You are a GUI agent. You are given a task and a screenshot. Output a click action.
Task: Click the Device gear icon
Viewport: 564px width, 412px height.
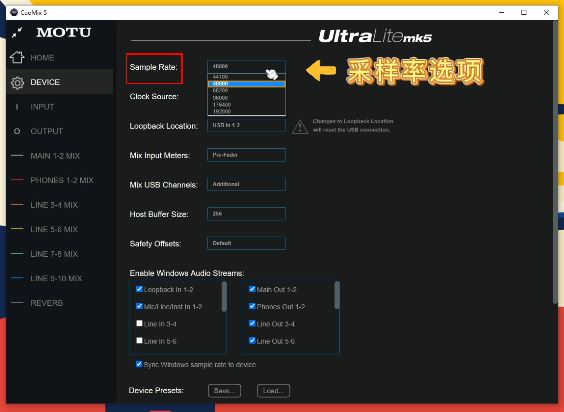[x=17, y=82]
